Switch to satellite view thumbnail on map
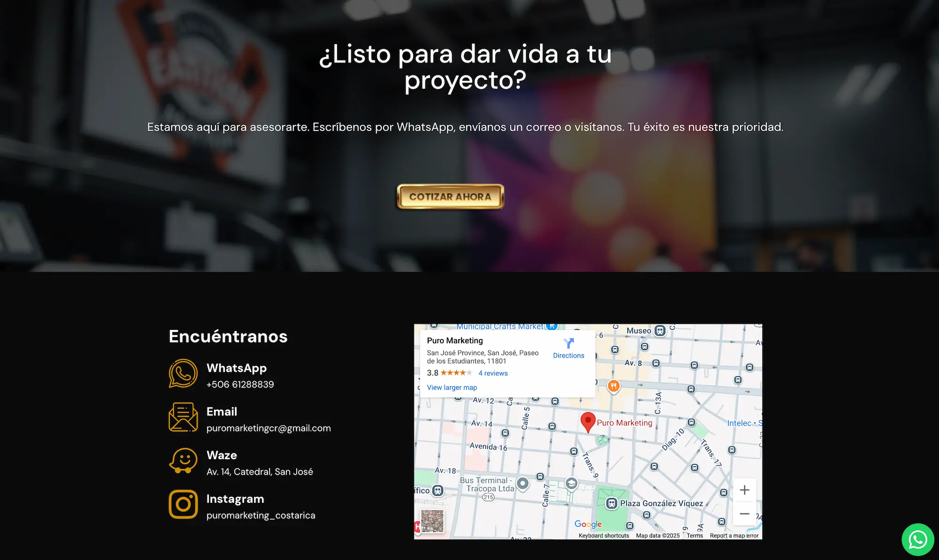 coord(432,521)
